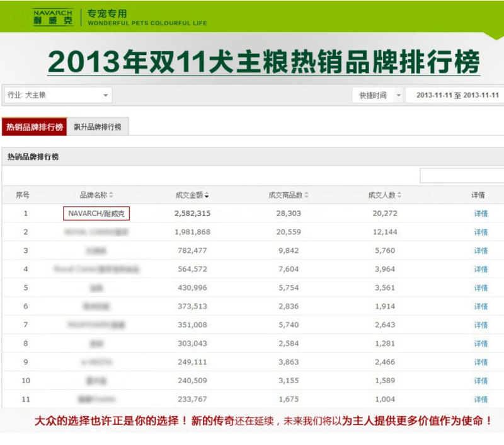The height and width of the screenshot is (445, 504).
Task: Click the product count 28,303
Action: tap(289, 214)
